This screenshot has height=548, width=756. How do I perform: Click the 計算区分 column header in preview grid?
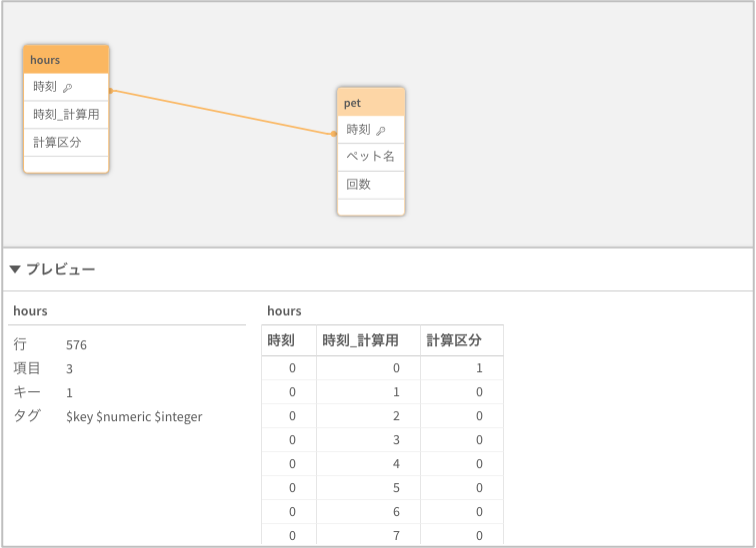(x=454, y=341)
